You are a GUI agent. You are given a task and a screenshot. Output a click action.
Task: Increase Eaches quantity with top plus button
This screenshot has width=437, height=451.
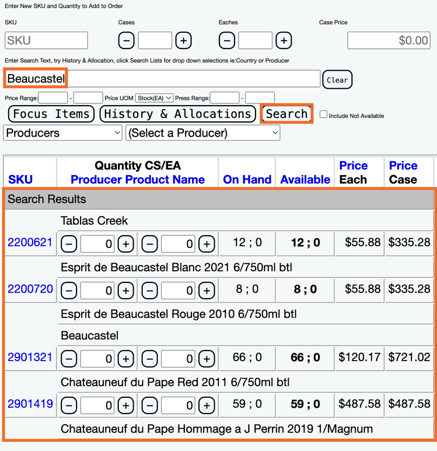(x=284, y=41)
